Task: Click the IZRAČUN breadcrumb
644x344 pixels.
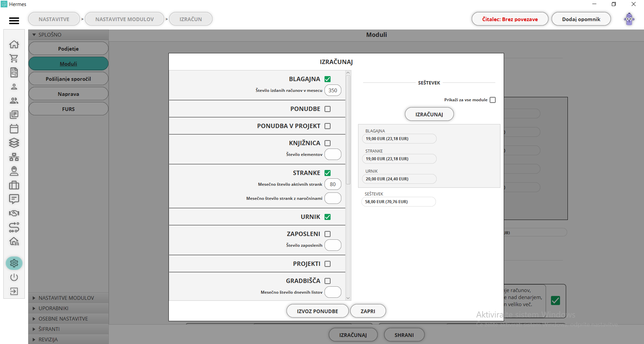Action: 191,19
